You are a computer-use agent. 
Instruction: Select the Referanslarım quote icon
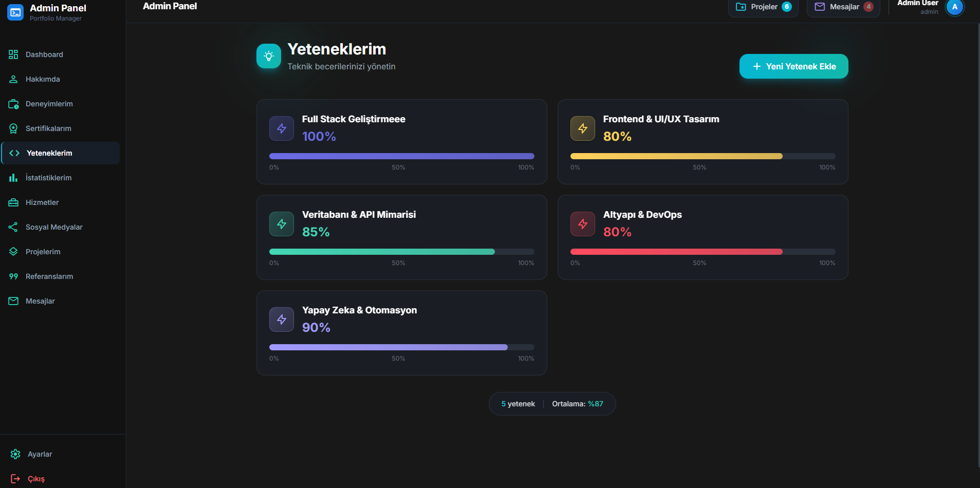coord(13,276)
